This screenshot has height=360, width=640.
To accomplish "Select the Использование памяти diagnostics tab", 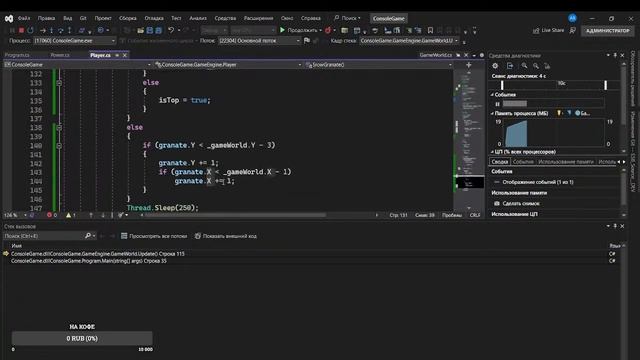I will tap(566, 162).
